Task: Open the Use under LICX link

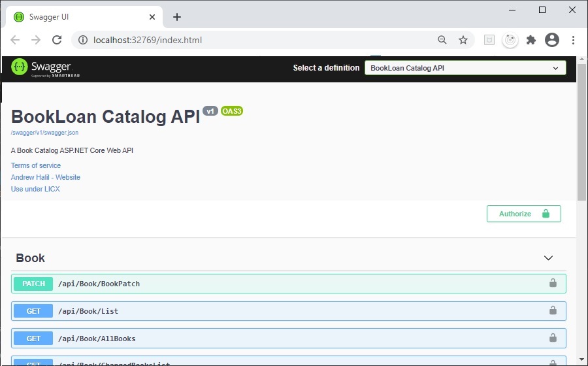Action: click(x=35, y=189)
